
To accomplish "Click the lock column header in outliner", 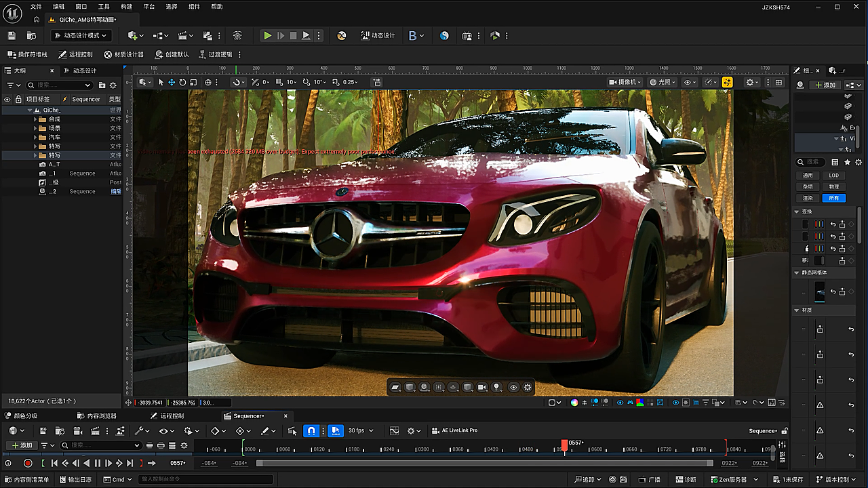I will pos(18,99).
